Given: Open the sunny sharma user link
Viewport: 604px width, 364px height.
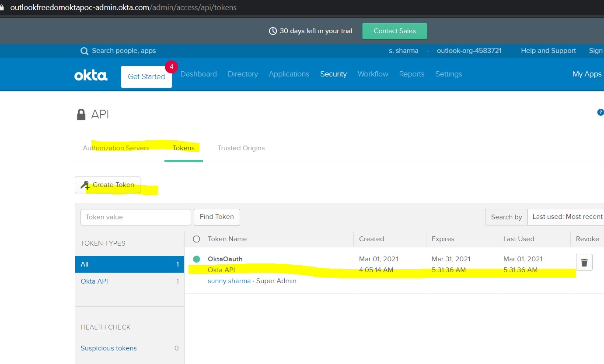Looking at the screenshot, I should pyautogui.click(x=229, y=281).
